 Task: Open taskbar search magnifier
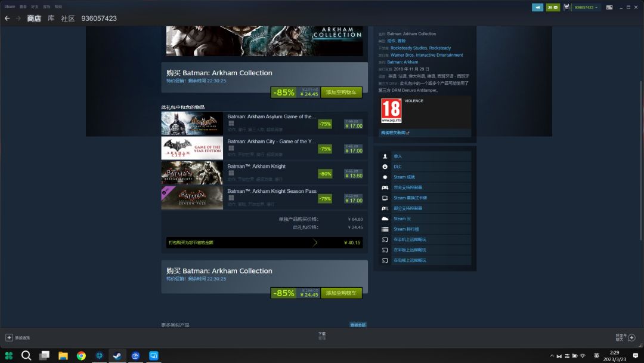pos(26,356)
